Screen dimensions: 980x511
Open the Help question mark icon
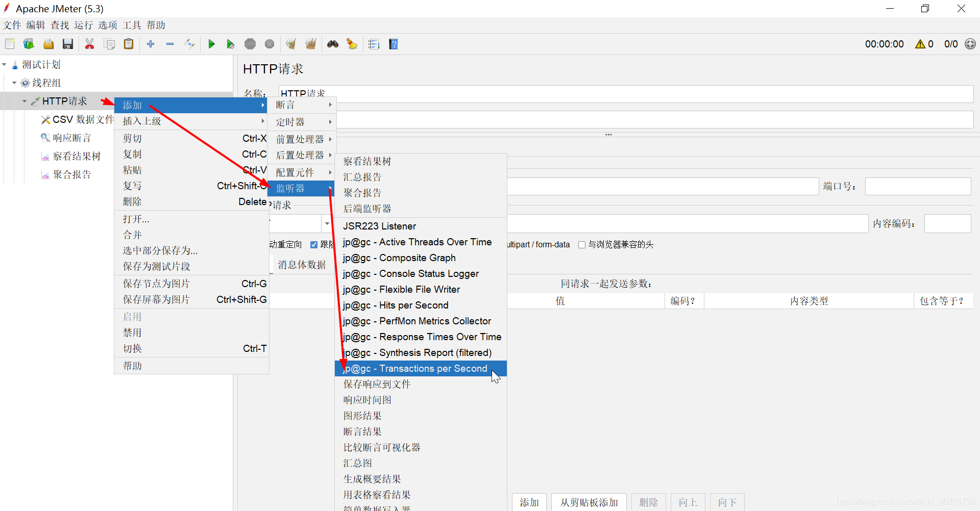pyautogui.click(x=394, y=44)
